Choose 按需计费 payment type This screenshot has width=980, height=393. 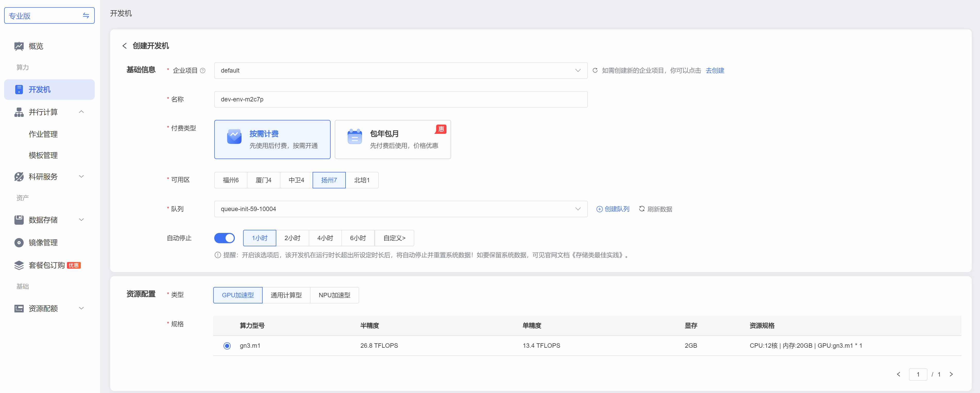tap(272, 139)
